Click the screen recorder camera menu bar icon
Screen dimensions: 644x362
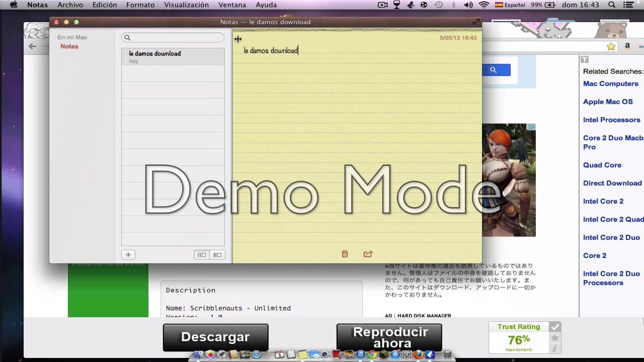click(x=383, y=5)
